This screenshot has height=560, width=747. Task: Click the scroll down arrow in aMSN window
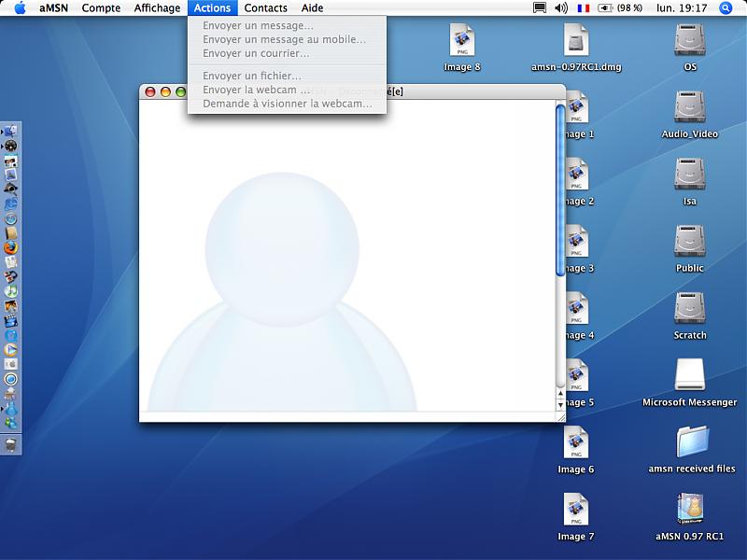560,406
